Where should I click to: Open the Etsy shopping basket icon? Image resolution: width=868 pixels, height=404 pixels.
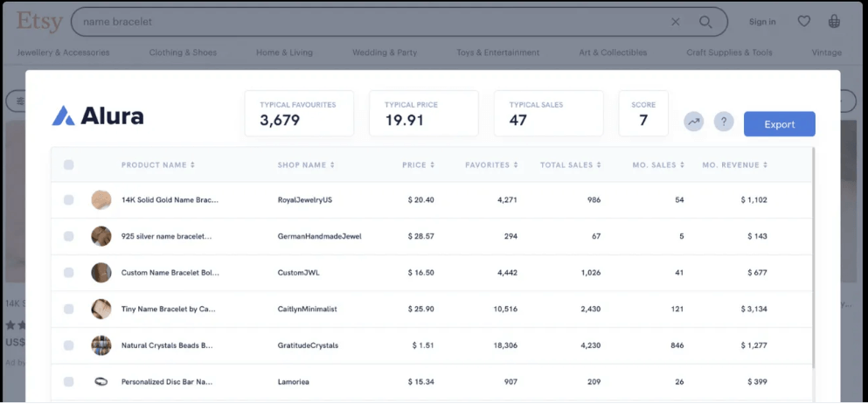(x=835, y=22)
